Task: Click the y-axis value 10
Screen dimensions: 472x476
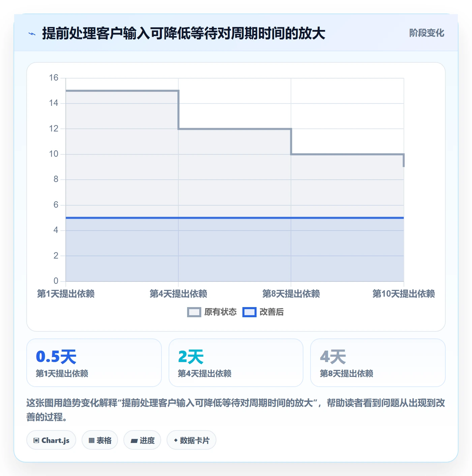Action: [x=54, y=154]
